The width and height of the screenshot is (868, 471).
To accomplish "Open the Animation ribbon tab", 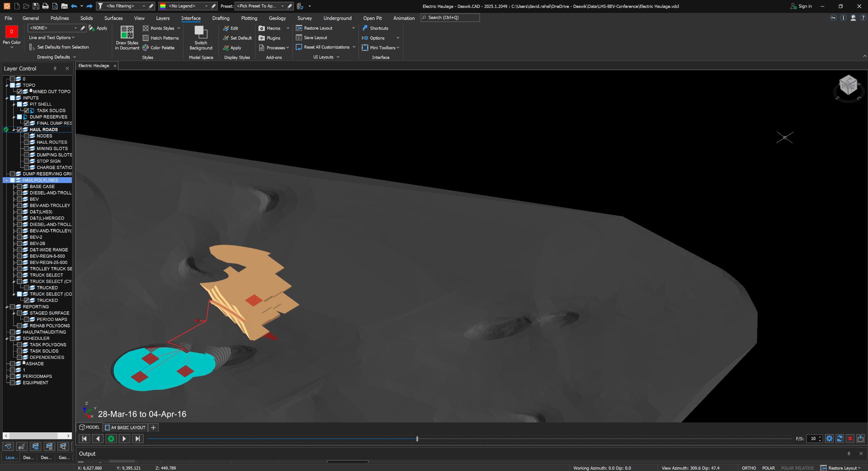I will coord(404,18).
